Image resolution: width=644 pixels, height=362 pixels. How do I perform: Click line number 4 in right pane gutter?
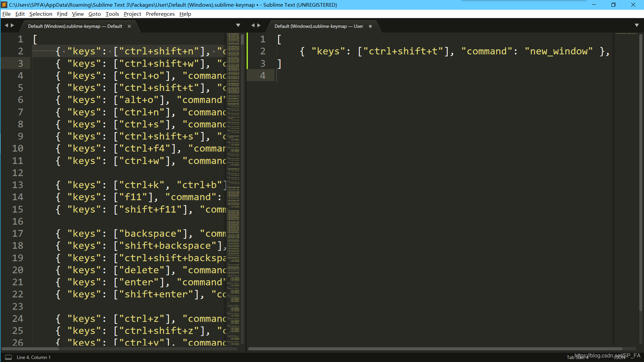pyautogui.click(x=263, y=75)
